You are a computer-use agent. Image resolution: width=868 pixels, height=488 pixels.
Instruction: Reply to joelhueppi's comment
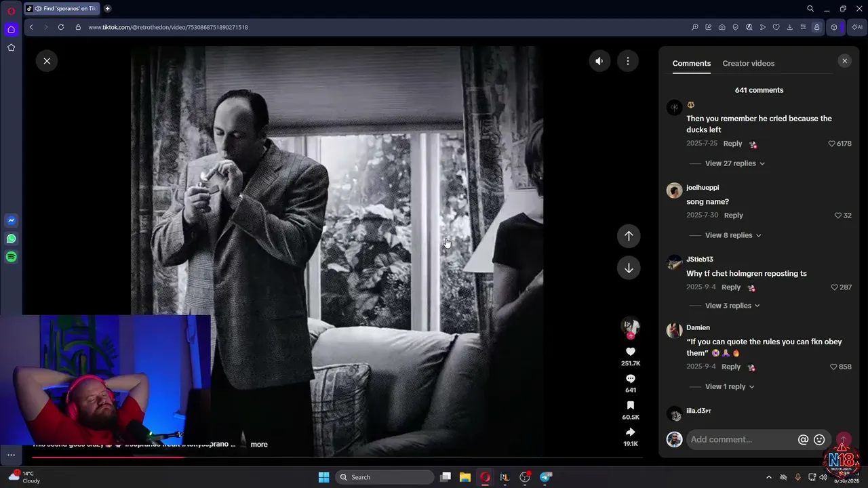[734, 216]
